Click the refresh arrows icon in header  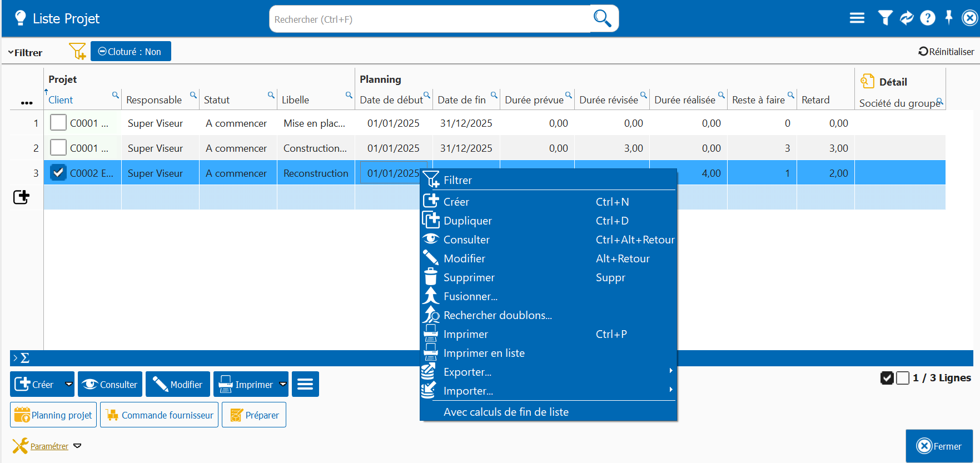click(907, 18)
